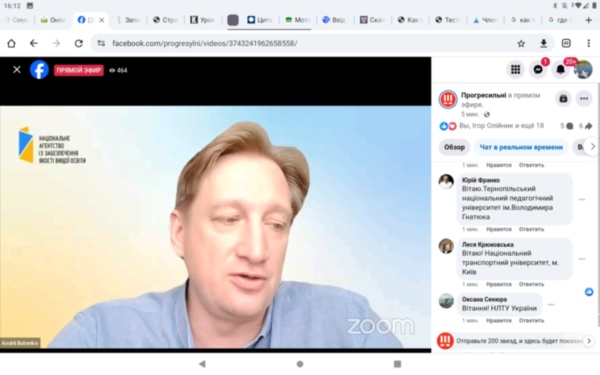Close the current Facebook tab
Image resolution: width=600 pixels, height=375 pixels.
point(101,20)
